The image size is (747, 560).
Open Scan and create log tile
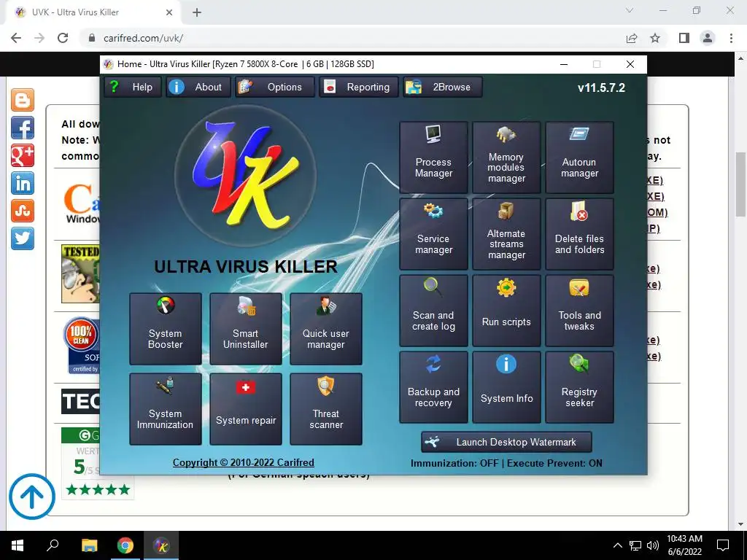click(x=433, y=311)
